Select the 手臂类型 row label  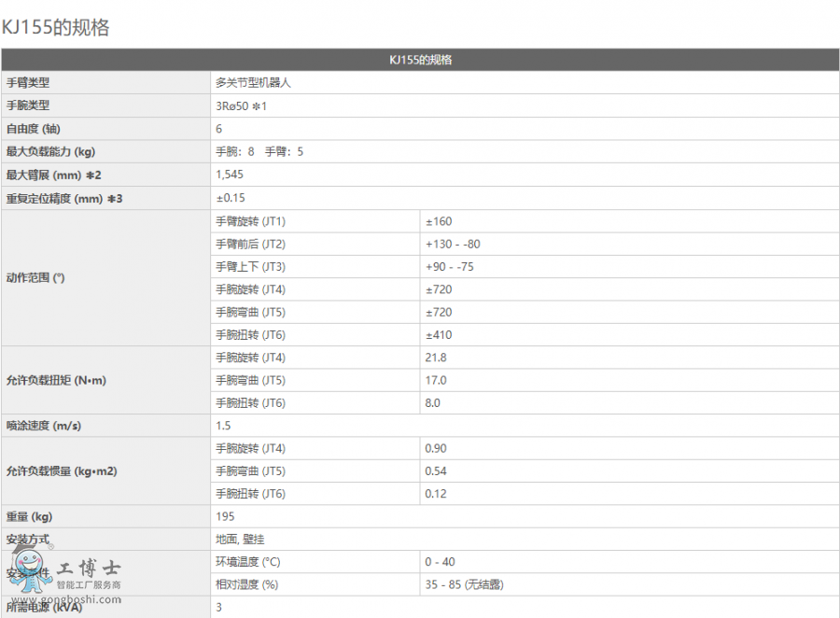point(28,83)
